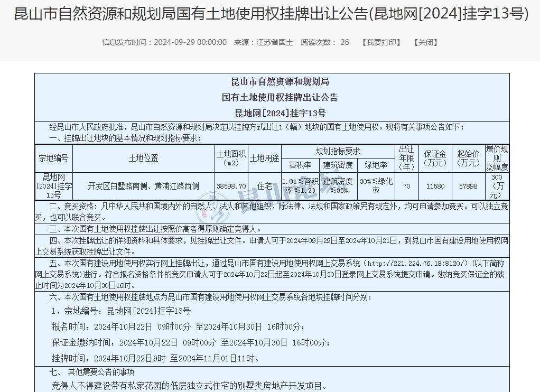
Task: Click the 信息发布时间 publish date text
Action: tap(164, 42)
